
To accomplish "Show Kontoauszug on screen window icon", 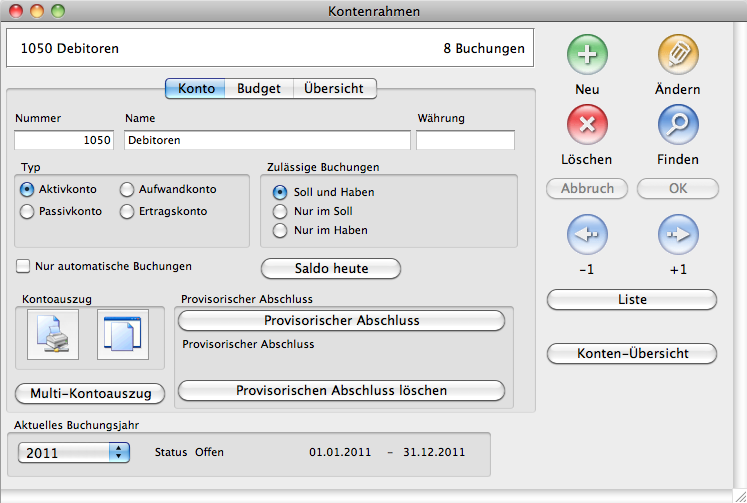I will [x=122, y=335].
